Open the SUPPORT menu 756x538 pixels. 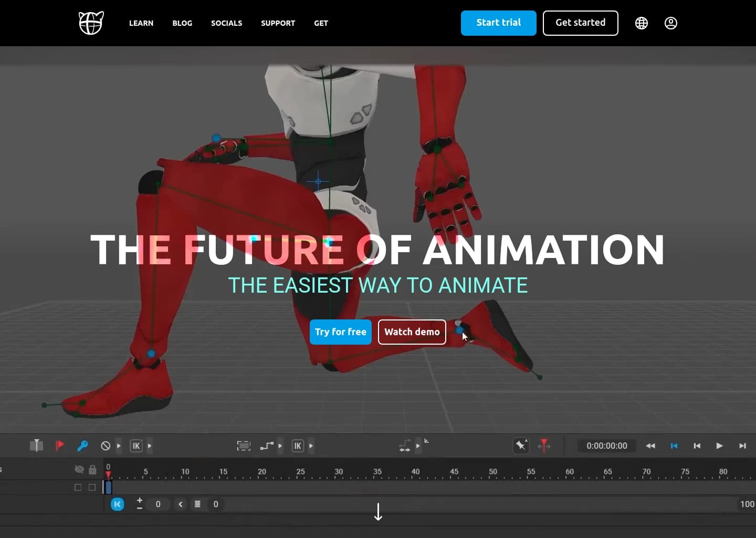[278, 23]
